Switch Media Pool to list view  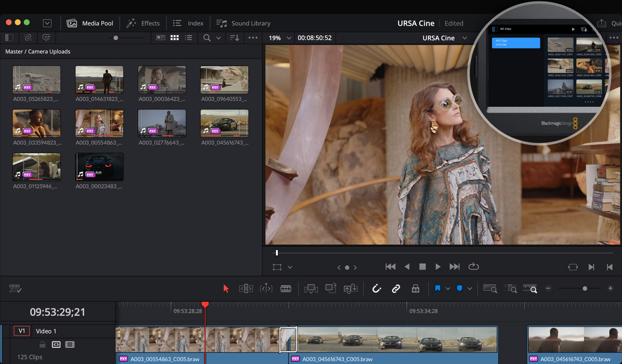(189, 38)
